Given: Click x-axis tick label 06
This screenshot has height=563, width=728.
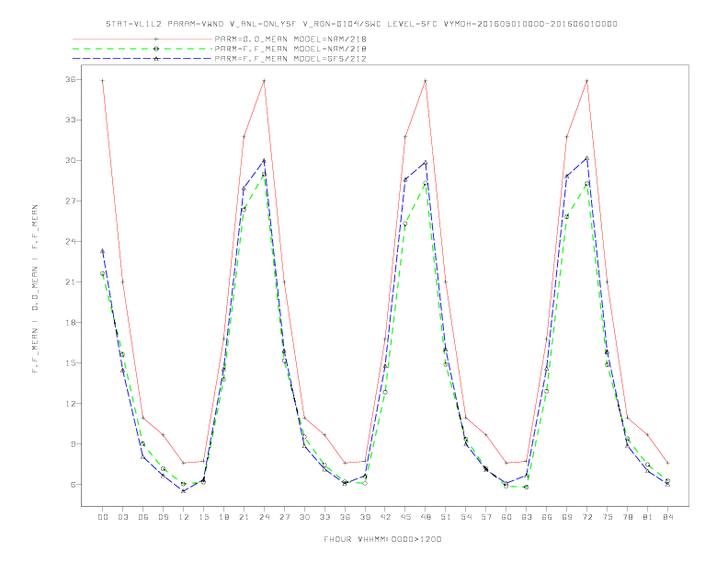Looking at the screenshot, I should coord(143,517).
